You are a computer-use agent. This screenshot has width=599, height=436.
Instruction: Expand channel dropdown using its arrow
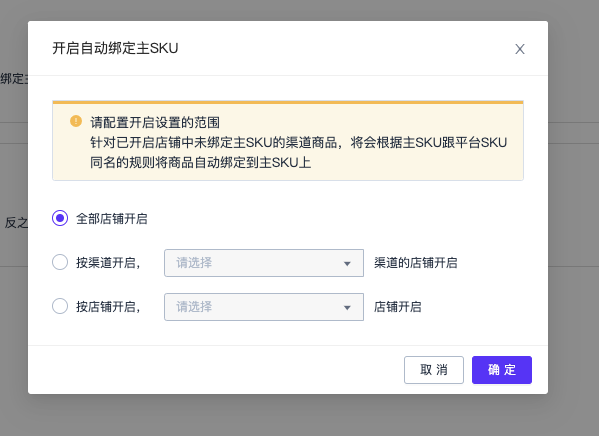pos(347,263)
